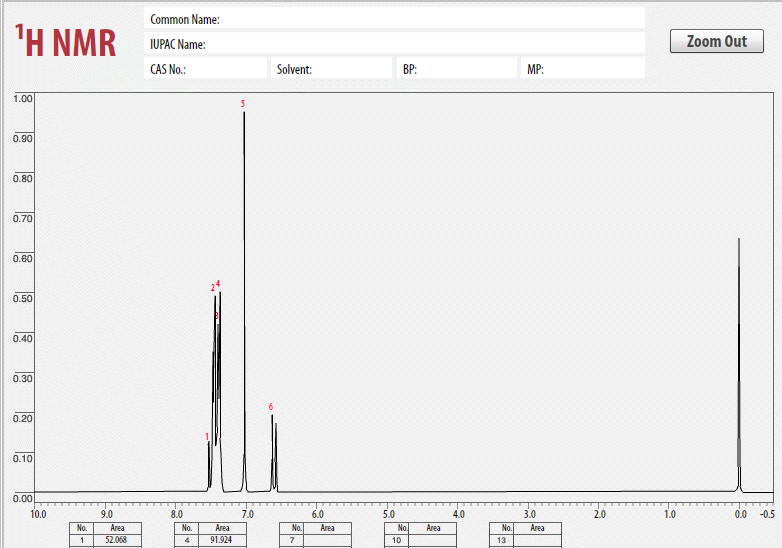782x548 pixels.
Task: Click y-axis label 0.50
Action: pos(22,298)
